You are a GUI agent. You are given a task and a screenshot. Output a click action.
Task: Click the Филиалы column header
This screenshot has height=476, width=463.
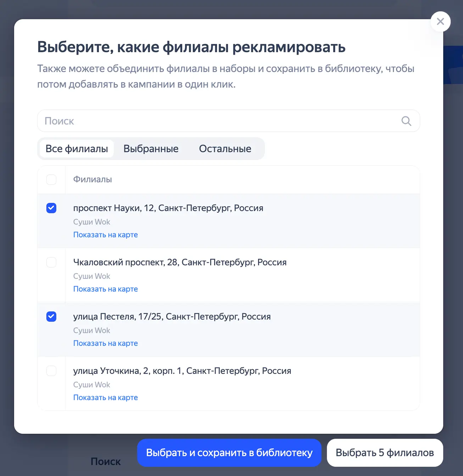pos(92,180)
